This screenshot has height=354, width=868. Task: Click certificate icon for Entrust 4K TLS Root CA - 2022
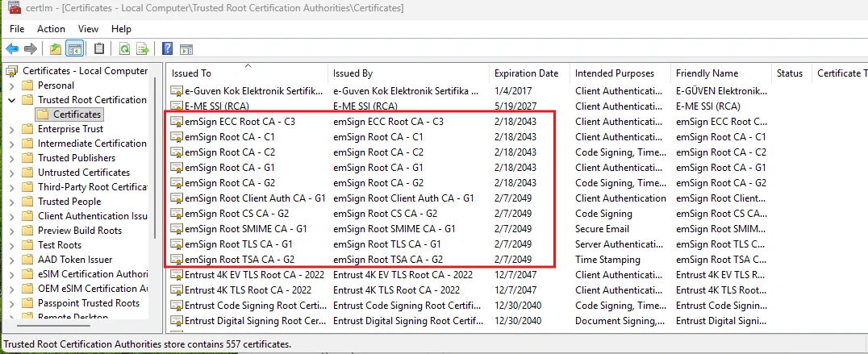(x=177, y=289)
